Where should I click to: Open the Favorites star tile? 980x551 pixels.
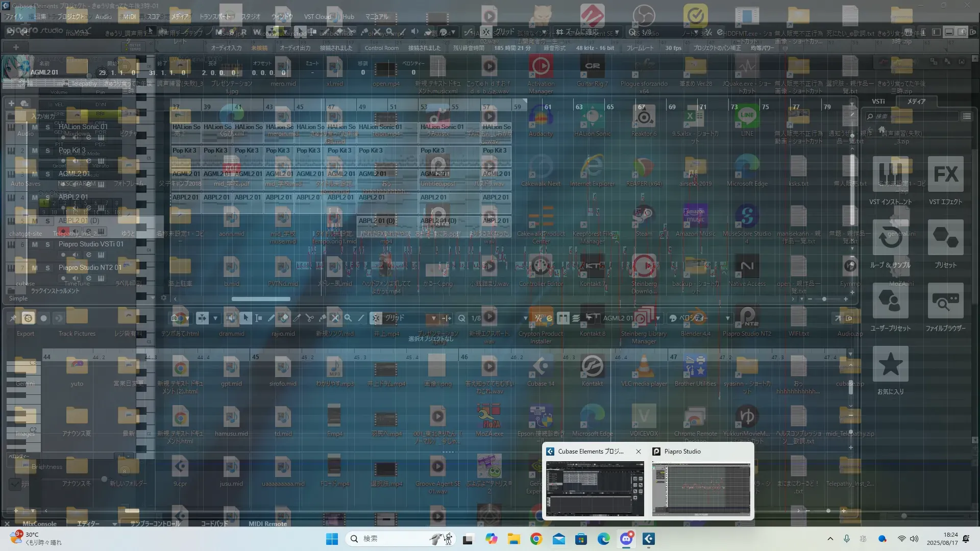pyautogui.click(x=890, y=365)
